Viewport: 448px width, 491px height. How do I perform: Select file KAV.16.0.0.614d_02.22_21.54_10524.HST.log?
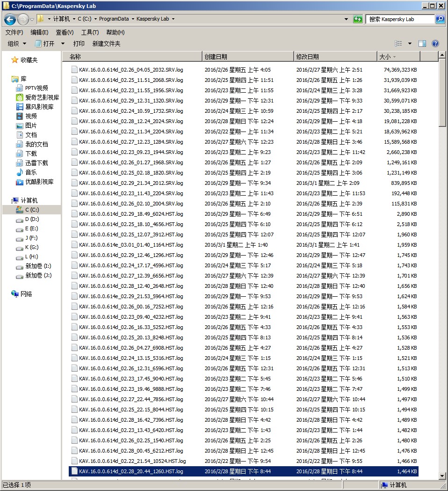(132, 461)
